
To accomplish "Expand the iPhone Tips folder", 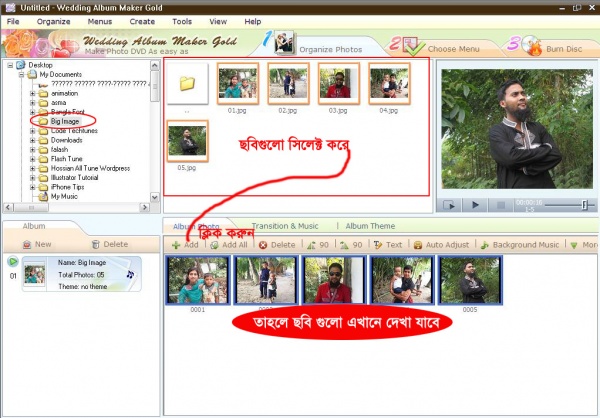I will [33, 187].
